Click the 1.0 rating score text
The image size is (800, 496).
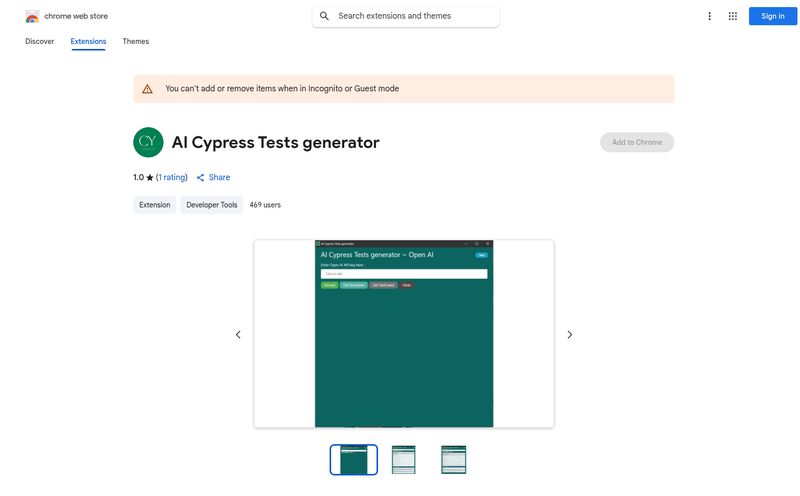(x=138, y=178)
